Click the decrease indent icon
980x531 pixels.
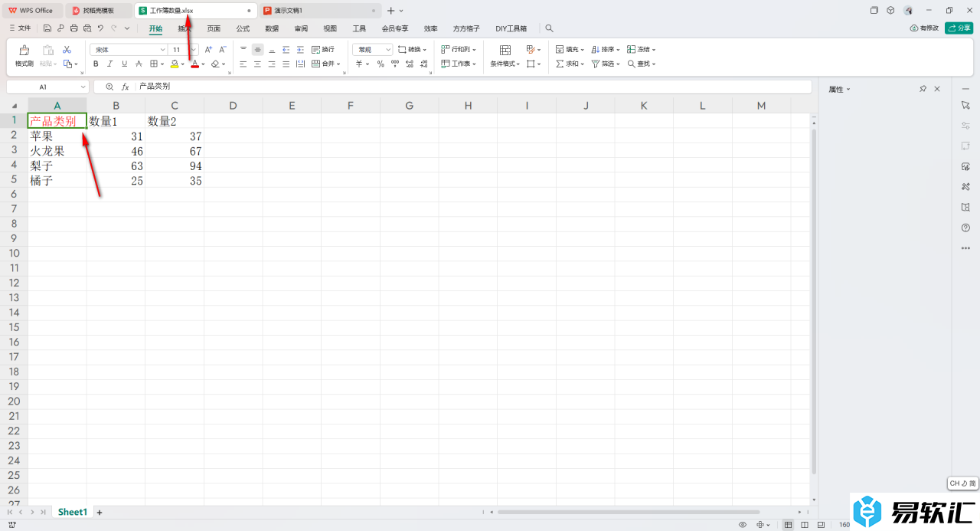(x=286, y=49)
